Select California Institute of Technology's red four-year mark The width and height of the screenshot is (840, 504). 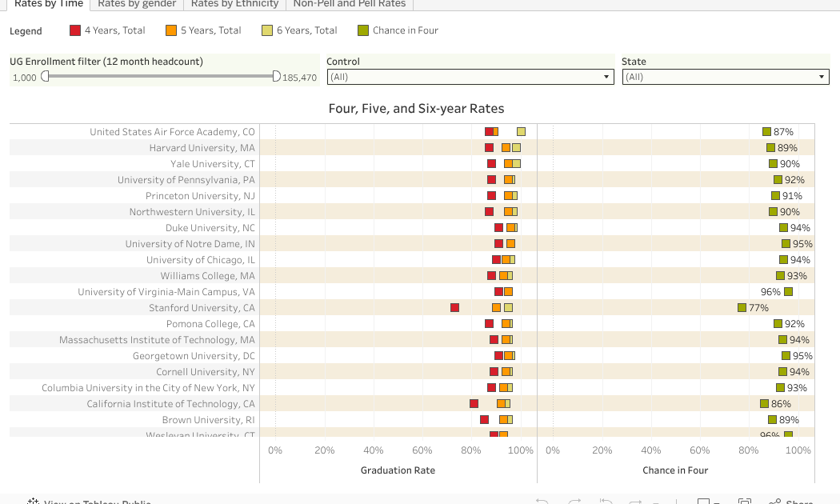(x=474, y=404)
